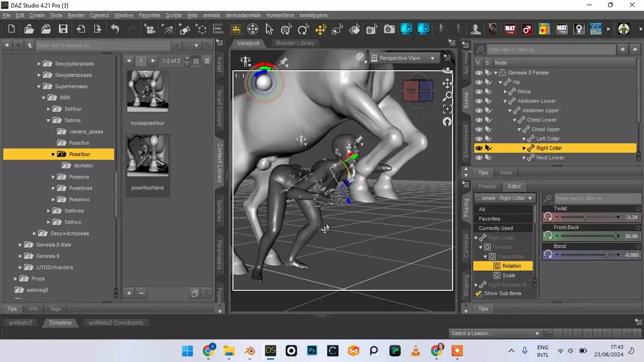Open Blender from the Windows taskbar
This screenshot has width=644, height=362.
point(250,350)
